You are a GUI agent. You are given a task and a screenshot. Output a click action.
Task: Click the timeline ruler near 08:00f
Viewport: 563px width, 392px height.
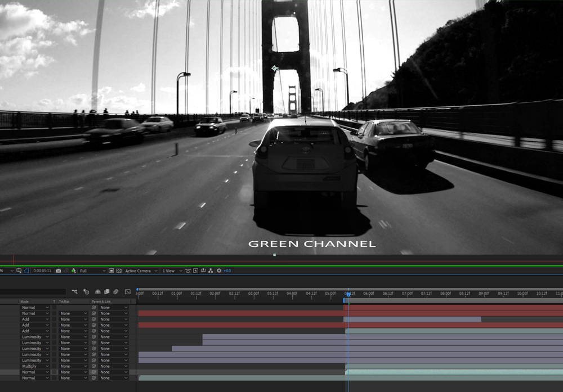tap(445, 292)
